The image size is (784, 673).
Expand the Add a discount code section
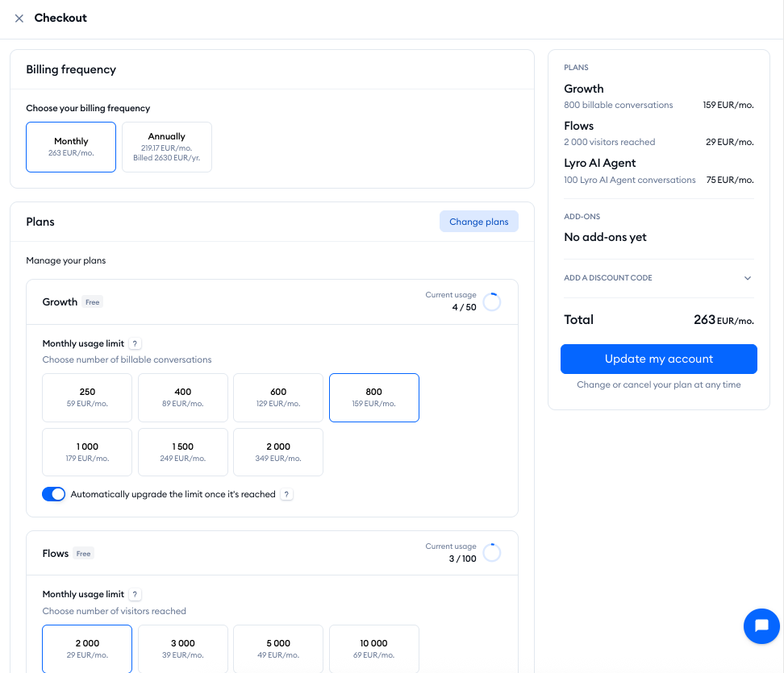click(x=608, y=278)
